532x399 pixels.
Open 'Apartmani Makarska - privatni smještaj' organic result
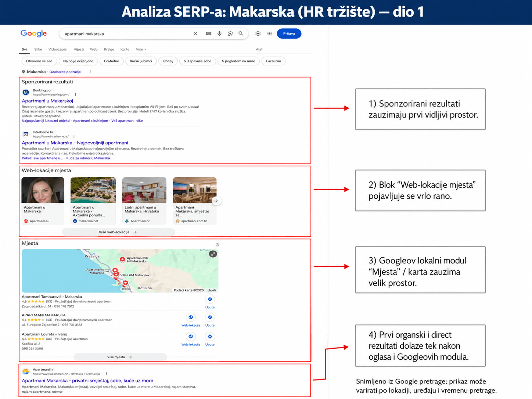click(x=87, y=381)
